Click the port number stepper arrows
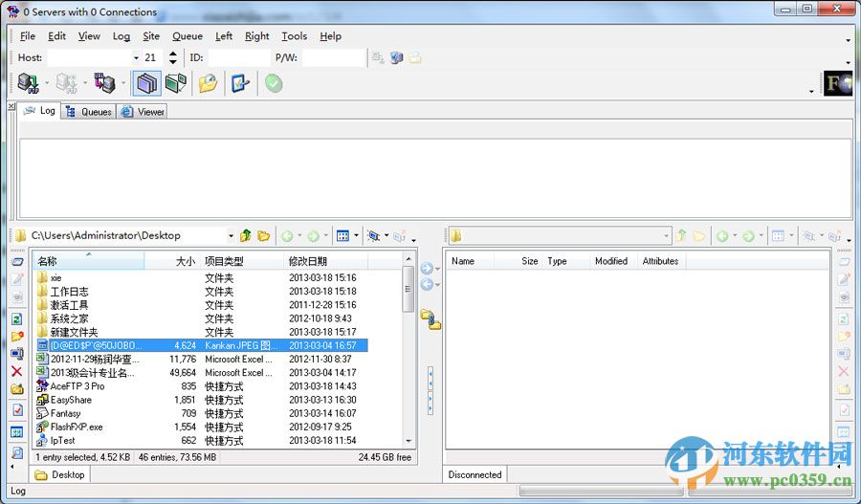This screenshot has height=504, width=861. click(173, 57)
